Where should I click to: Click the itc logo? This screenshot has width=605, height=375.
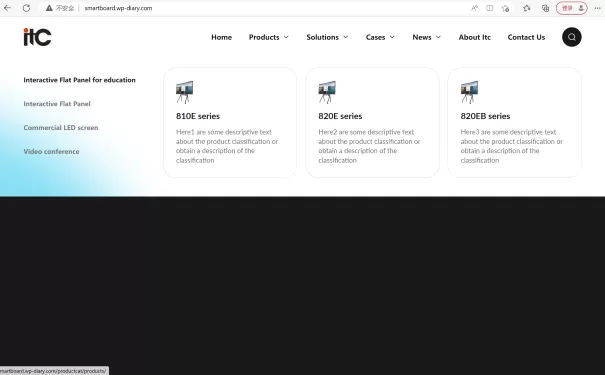[x=37, y=37]
